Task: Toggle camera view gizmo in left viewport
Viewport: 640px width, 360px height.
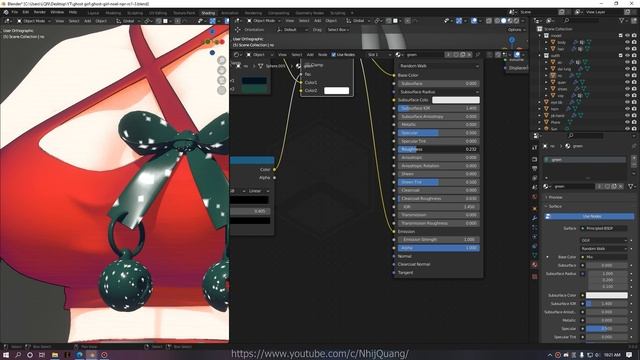Action: (222, 80)
